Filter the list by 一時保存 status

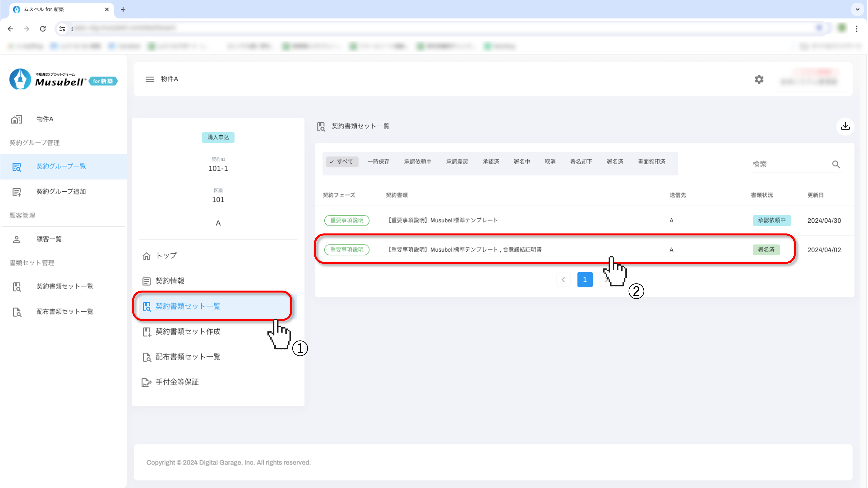click(x=378, y=162)
